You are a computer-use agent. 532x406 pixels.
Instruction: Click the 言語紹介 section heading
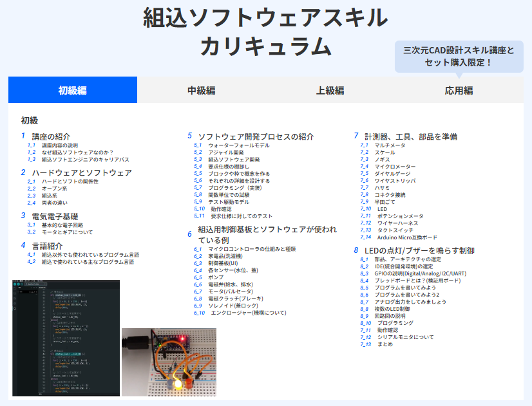47,246
